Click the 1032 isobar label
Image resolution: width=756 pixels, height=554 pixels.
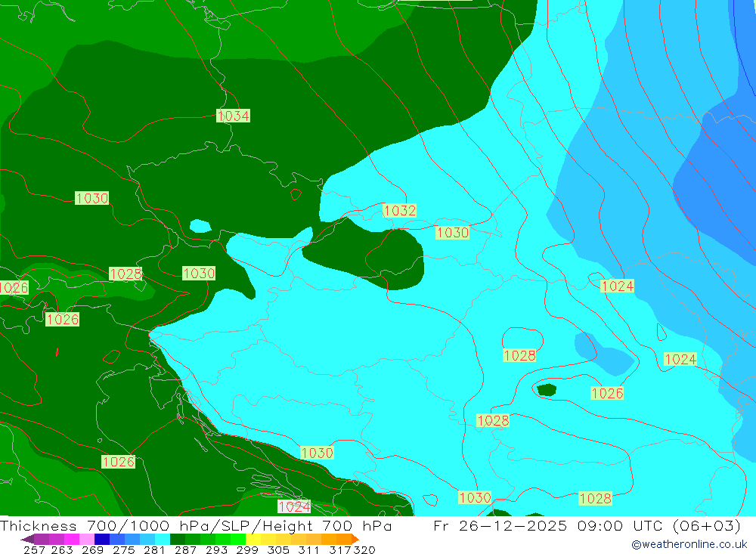pyautogui.click(x=399, y=210)
